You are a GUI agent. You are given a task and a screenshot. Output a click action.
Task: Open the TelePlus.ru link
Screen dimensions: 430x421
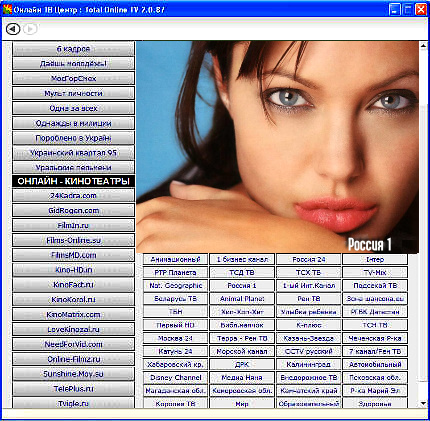pyautogui.click(x=73, y=389)
